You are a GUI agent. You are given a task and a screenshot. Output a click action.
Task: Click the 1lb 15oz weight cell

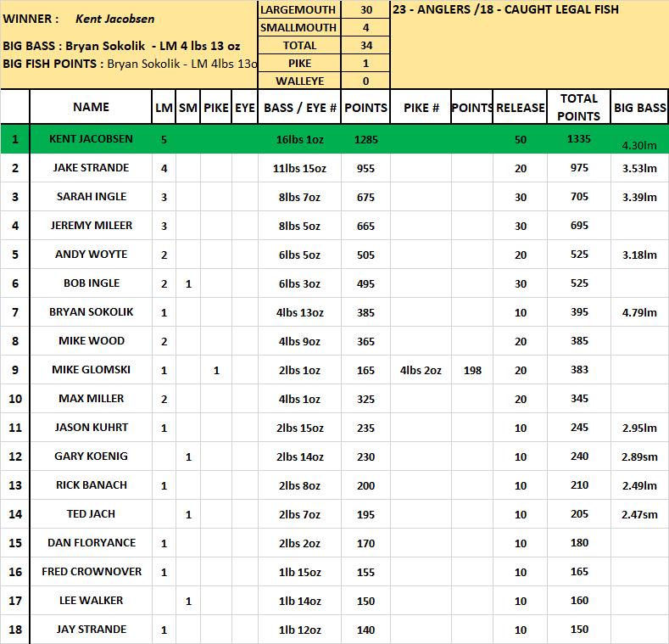(x=299, y=572)
